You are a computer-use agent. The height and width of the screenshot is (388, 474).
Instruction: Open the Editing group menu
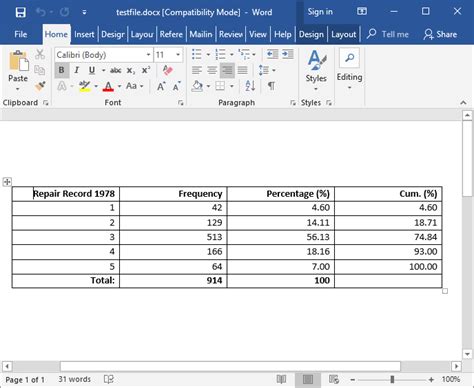tap(349, 69)
